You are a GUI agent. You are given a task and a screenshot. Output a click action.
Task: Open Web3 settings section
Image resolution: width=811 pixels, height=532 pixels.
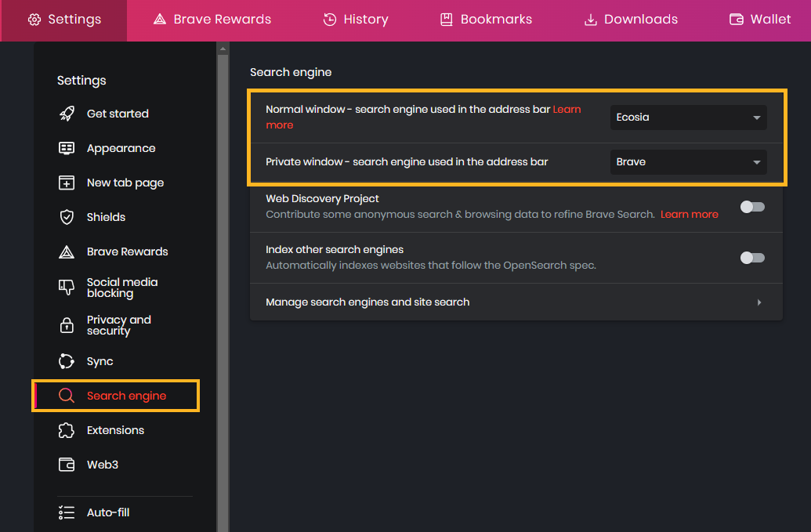click(x=103, y=465)
